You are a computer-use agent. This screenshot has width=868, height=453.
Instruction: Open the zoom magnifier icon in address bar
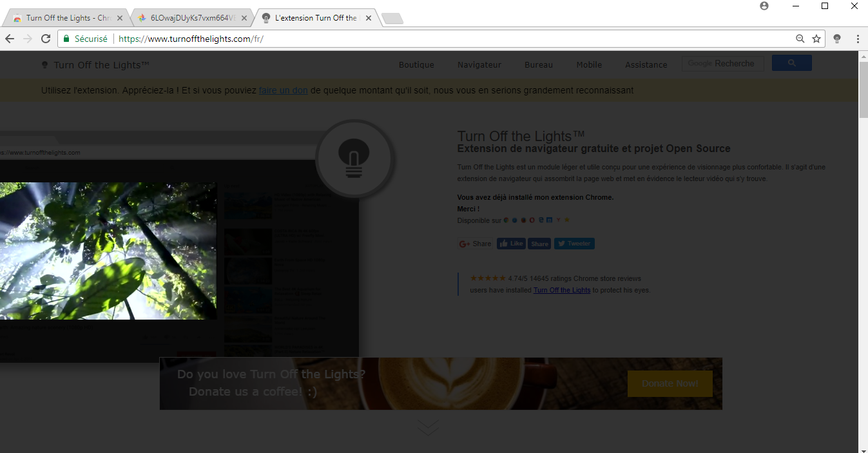pyautogui.click(x=800, y=39)
